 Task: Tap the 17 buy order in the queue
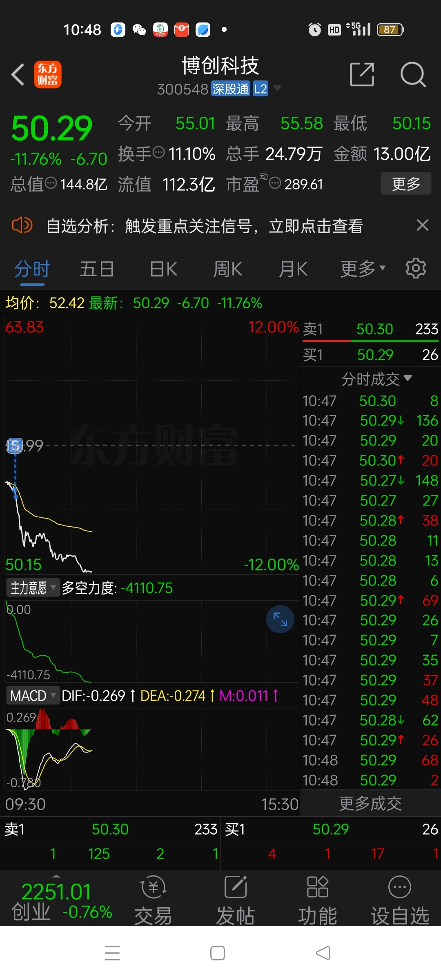coord(378,854)
